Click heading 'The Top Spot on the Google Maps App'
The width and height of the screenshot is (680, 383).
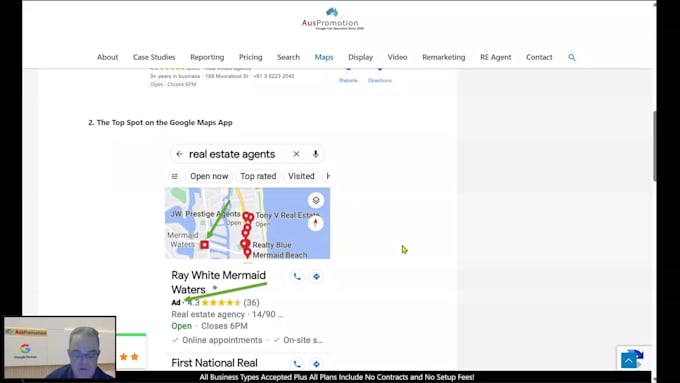tap(160, 123)
